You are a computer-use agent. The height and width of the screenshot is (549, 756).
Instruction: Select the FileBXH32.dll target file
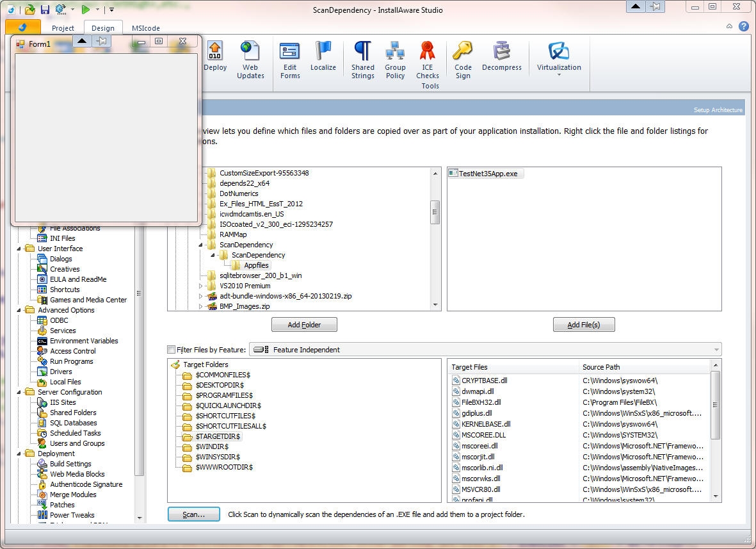481,402
